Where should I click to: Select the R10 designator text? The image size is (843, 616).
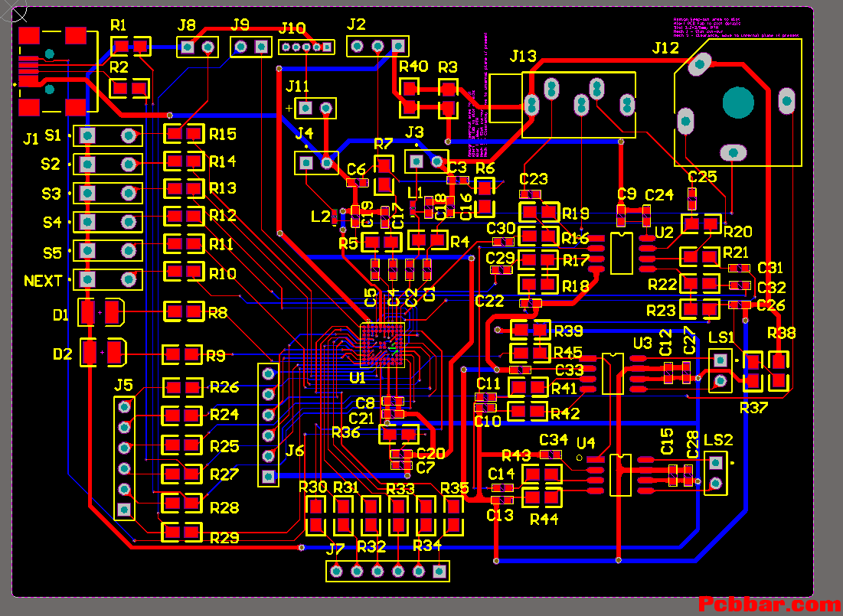223,274
